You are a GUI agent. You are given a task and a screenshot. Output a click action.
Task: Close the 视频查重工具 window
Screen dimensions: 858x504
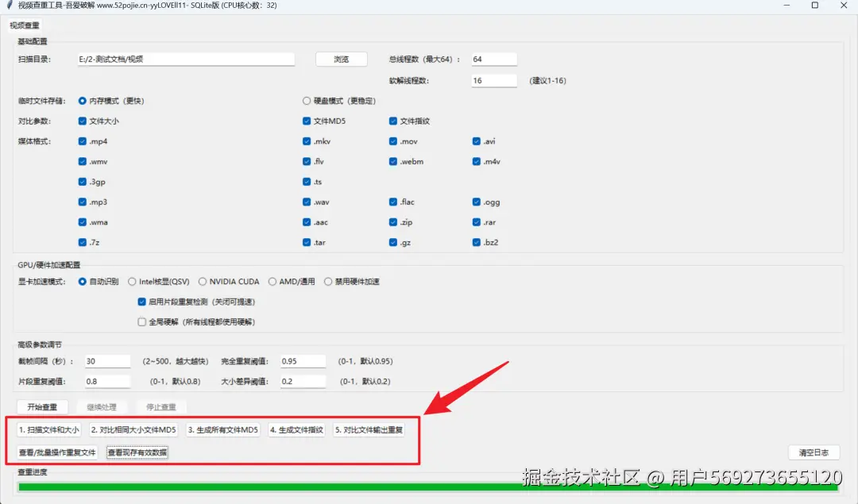(844, 6)
